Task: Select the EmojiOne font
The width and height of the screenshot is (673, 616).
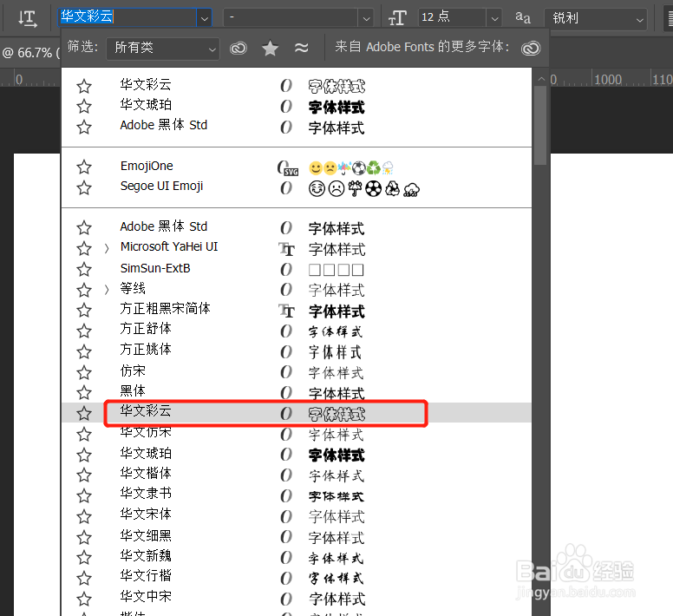Action: tap(147, 166)
